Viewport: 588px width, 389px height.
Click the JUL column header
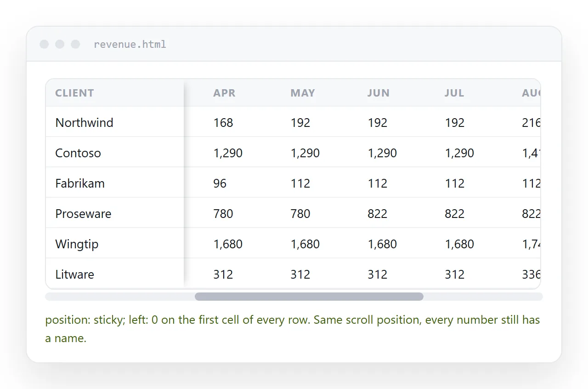[x=454, y=93]
